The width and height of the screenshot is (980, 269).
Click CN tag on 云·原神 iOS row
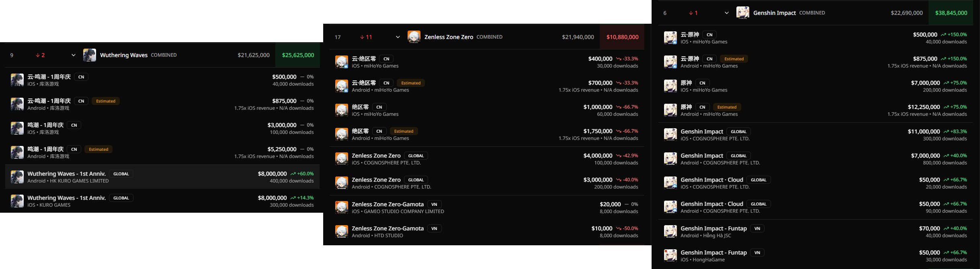coord(709,35)
